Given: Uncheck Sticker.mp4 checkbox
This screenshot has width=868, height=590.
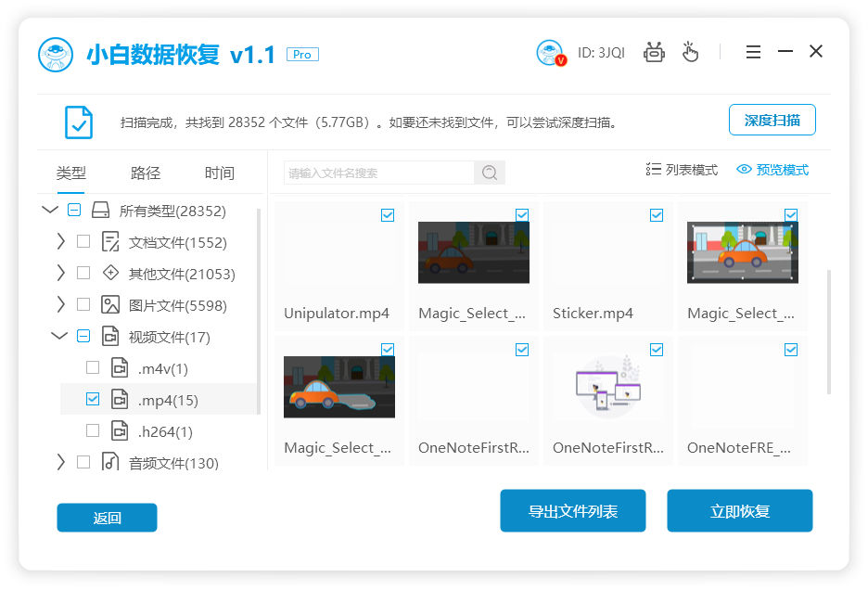Looking at the screenshot, I should pos(657,215).
